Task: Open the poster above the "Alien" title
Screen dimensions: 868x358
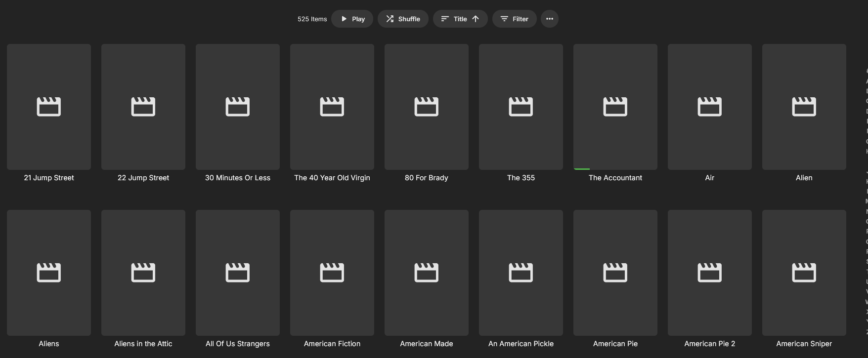Action: click(804, 107)
